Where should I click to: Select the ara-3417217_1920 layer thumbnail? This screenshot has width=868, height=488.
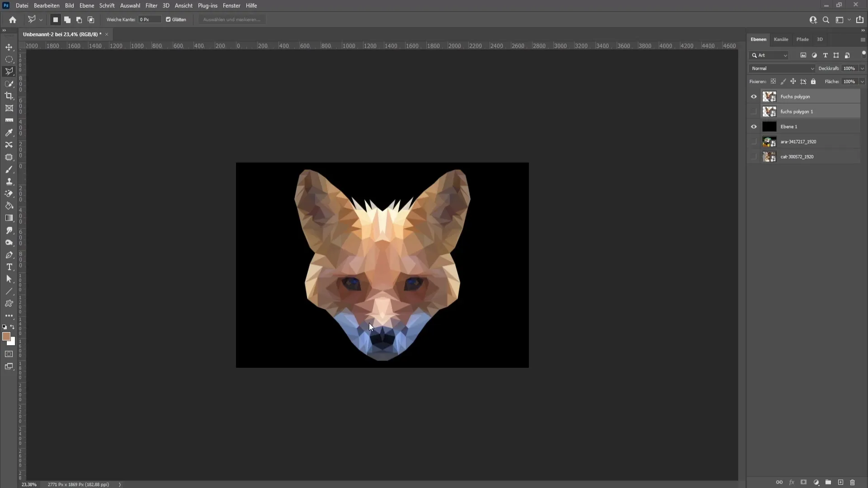click(769, 141)
